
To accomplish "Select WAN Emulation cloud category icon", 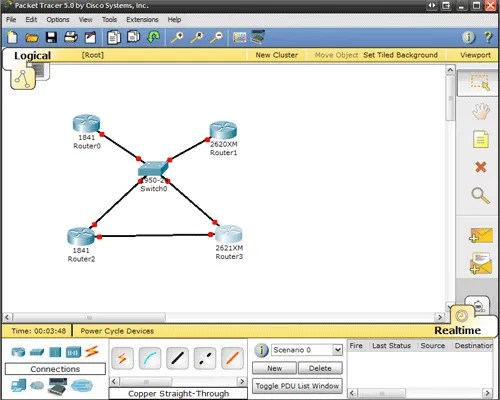I will 37,386.
